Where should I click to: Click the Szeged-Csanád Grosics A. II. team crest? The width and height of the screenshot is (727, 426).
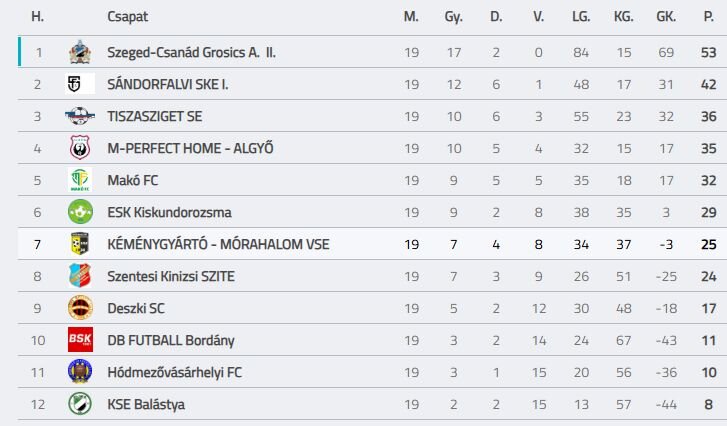pyautogui.click(x=80, y=52)
